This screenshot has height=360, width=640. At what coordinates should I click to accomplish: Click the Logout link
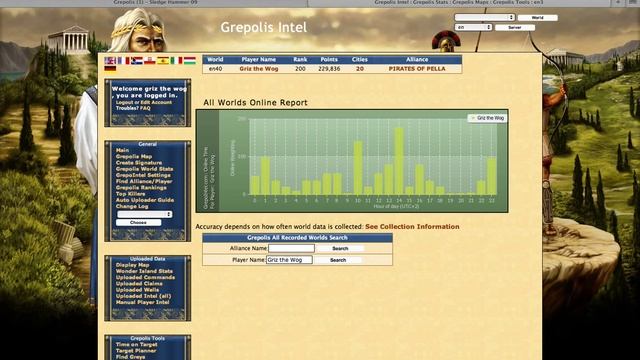click(124, 102)
